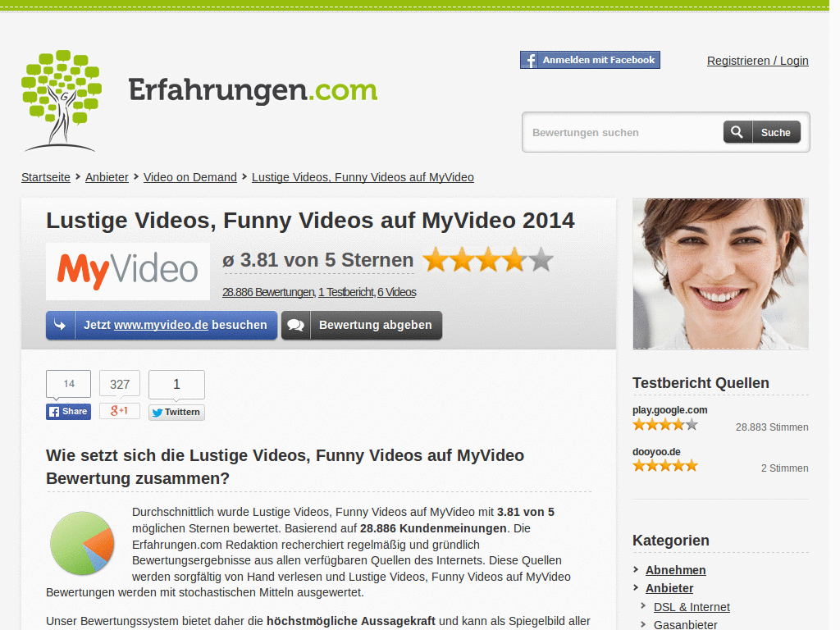Click bold text höchstmögliche Aussagekraft
840x630 pixels.
pos(351,621)
